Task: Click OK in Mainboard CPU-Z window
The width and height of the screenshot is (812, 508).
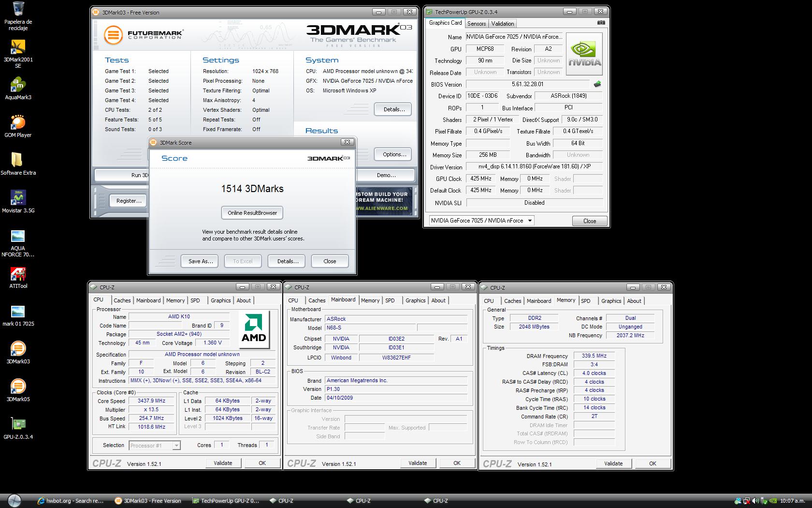Action: (457, 463)
